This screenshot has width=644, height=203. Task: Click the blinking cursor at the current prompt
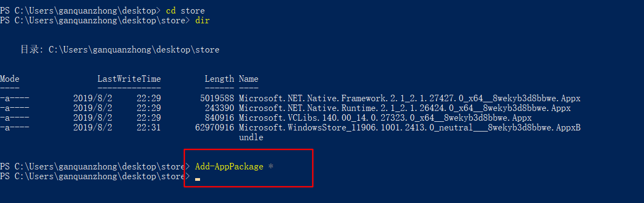pyautogui.click(x=197, y=180)
